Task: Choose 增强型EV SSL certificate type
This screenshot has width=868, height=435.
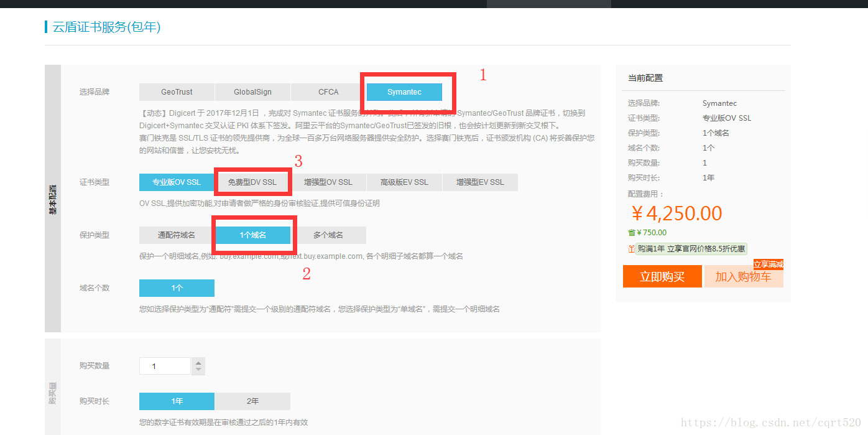Action: (480, 182)
